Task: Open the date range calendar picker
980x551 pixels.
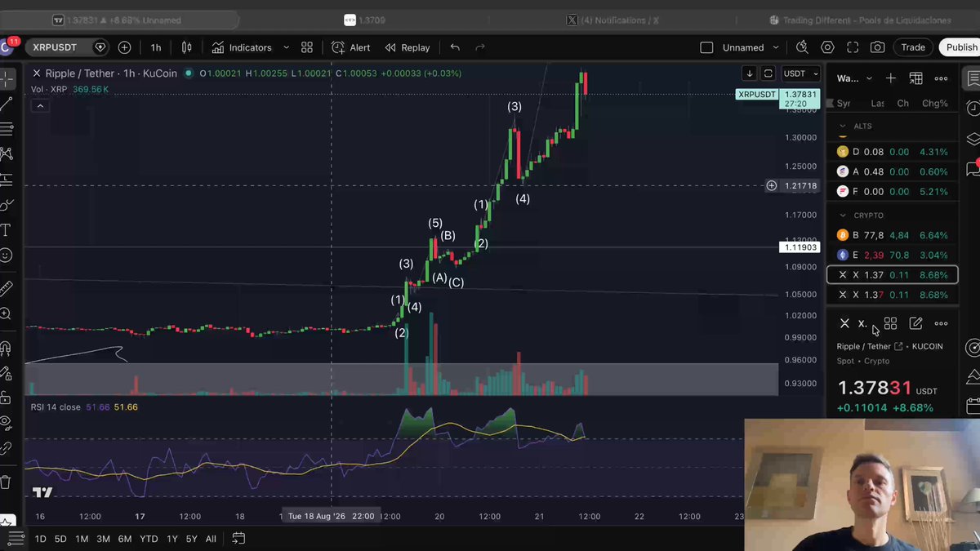Action: (x=238, y=538)
